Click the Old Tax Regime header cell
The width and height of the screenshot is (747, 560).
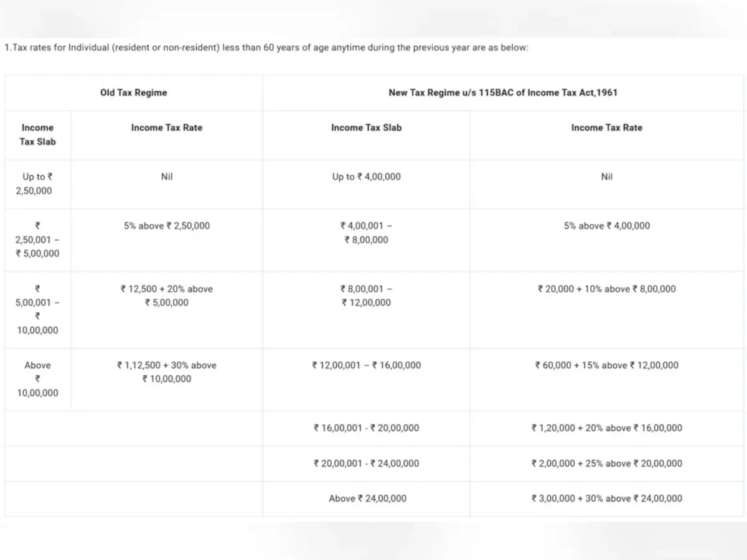pos(134,93)
